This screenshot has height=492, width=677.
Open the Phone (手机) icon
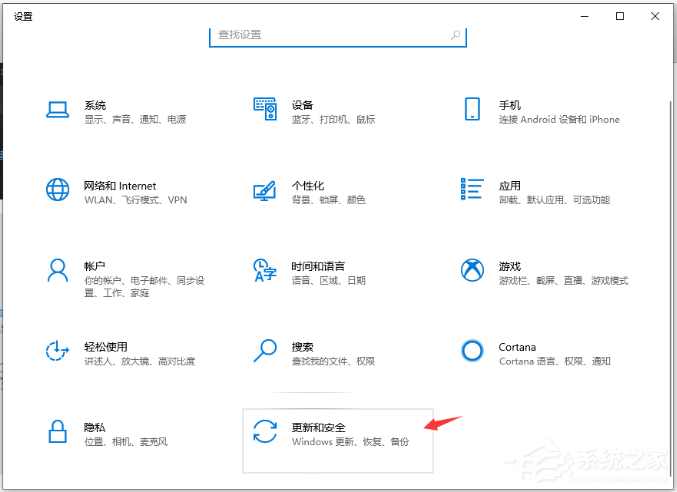coord(472,109)
